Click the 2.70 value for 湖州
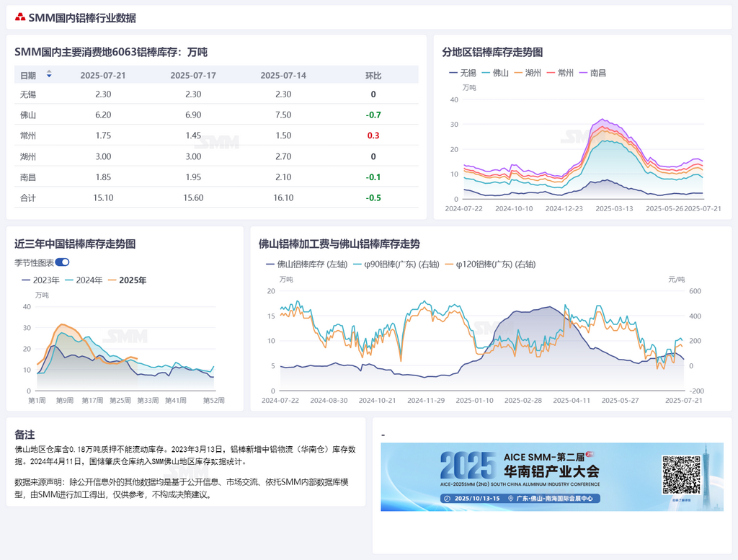This screenshot has width=738, height=560. tap(283, 156)
